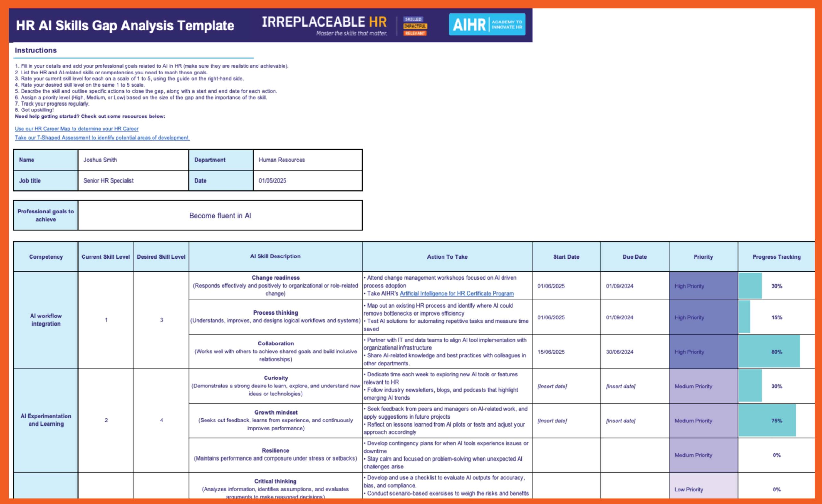This screenshot has width=822, height=504.
Task: Click the 15% progress bar for Process thinking
Action: (744, 317)
